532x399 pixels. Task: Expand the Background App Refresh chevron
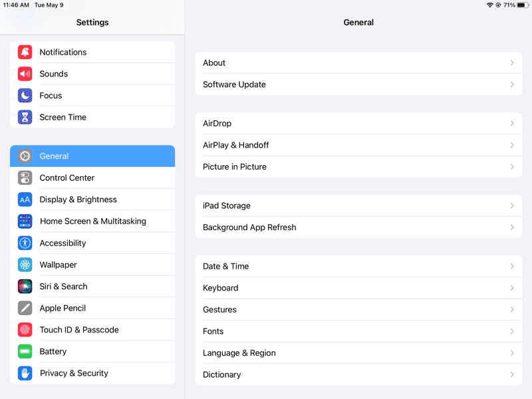tap(512, 227)
